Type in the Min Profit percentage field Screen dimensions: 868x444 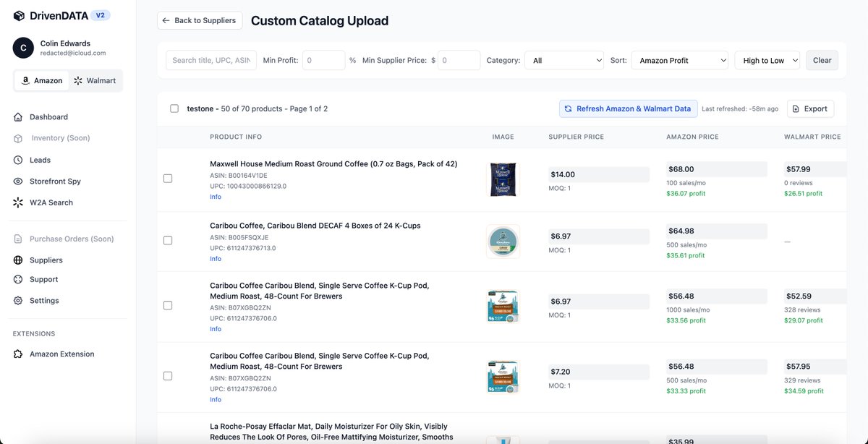[x=323, y=60]
